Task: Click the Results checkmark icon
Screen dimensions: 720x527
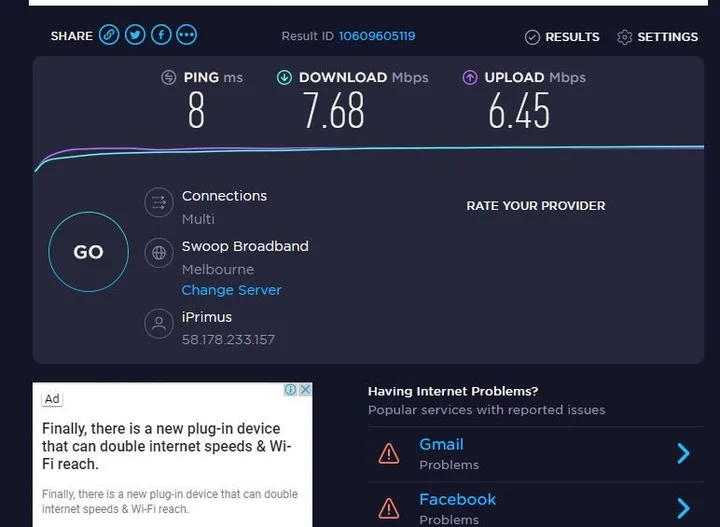Action: [x=532, y=37]
